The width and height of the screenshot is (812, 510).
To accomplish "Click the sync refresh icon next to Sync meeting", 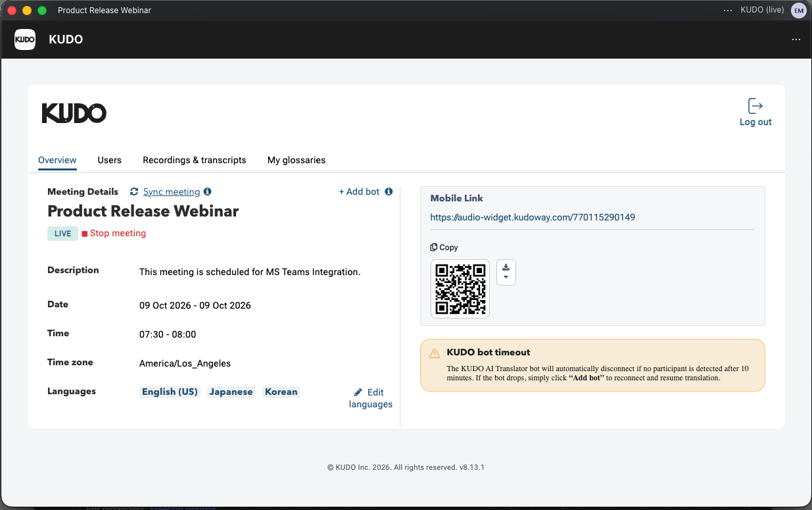I will (x=134, y=191).
